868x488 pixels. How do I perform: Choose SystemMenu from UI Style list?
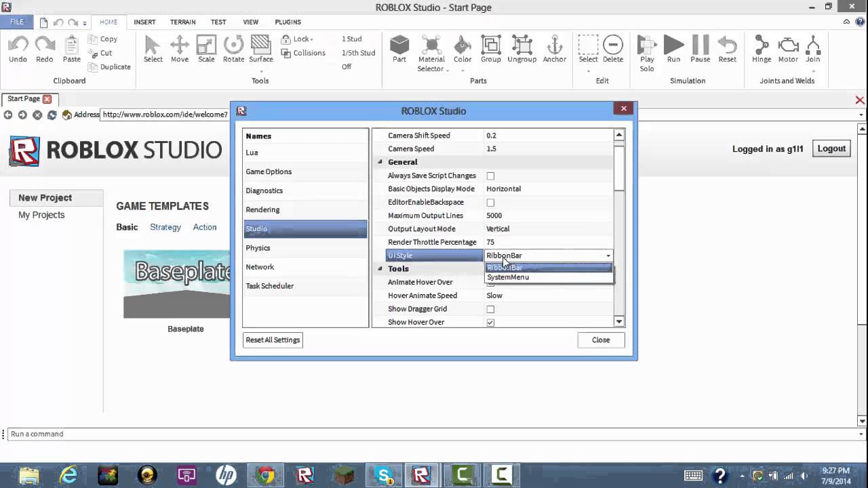click(508, 277)
